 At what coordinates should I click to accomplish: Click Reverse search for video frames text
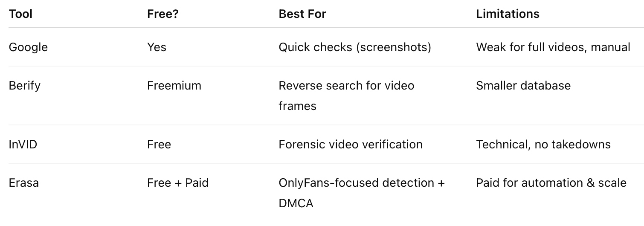[x=346, y=96]
